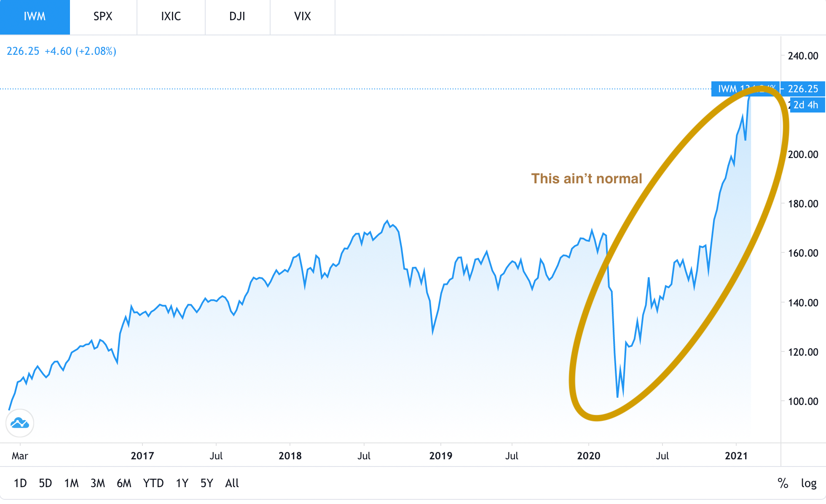Set chart range to 5Y

point(207,483)
